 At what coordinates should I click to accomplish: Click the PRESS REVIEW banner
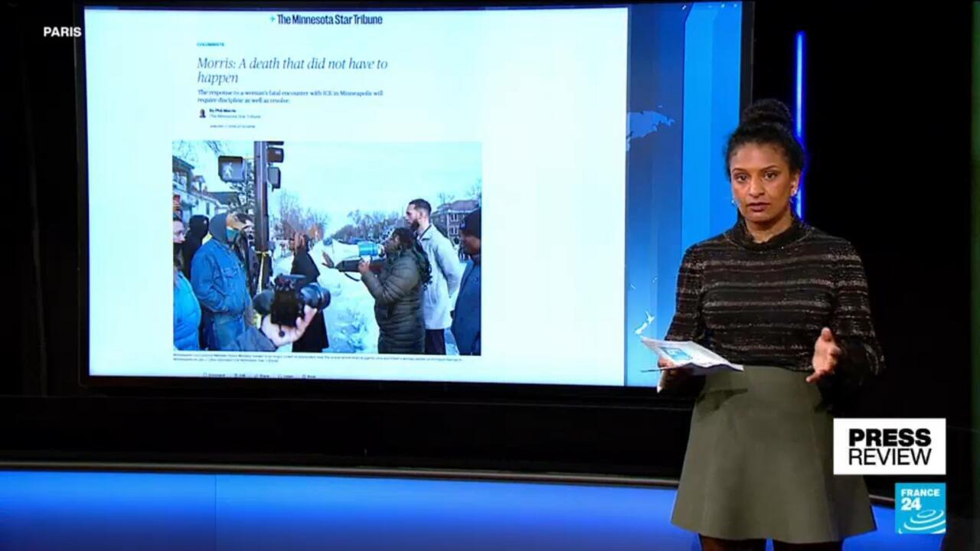point(889,446)
